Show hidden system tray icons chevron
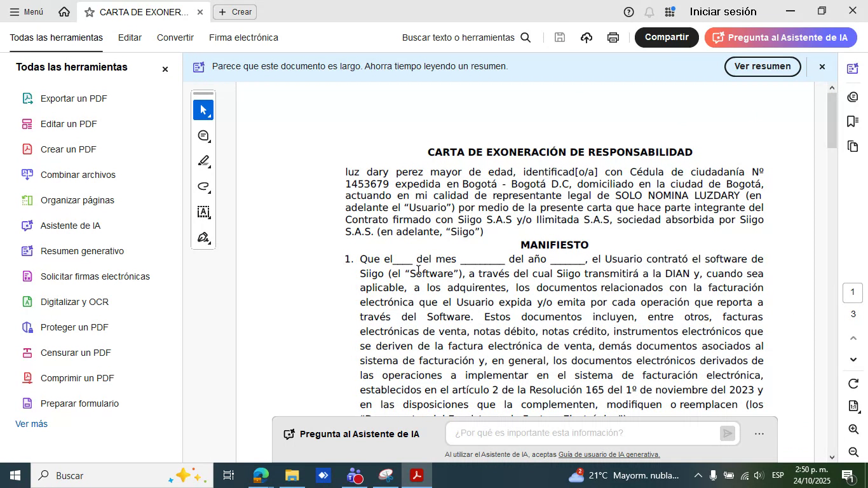The height and width of the screenshot is (488, 868). point(698,475)
